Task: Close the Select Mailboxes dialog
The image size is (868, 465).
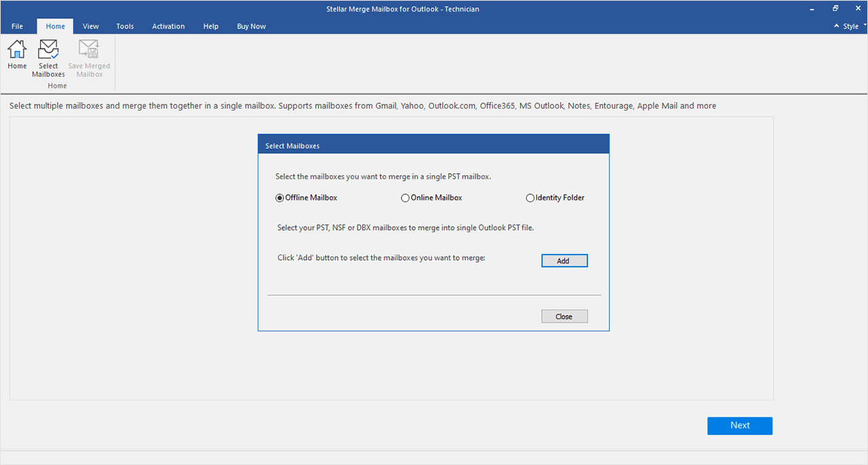Action: [x=564, y=316]
